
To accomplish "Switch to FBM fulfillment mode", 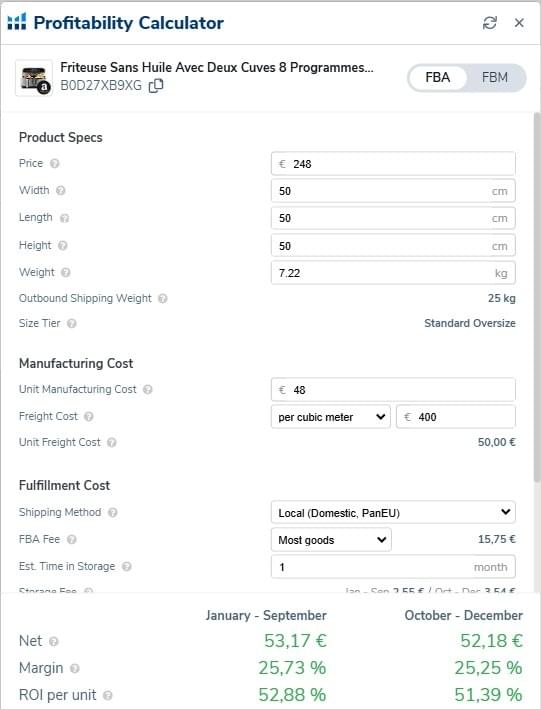I will [494, 78].
